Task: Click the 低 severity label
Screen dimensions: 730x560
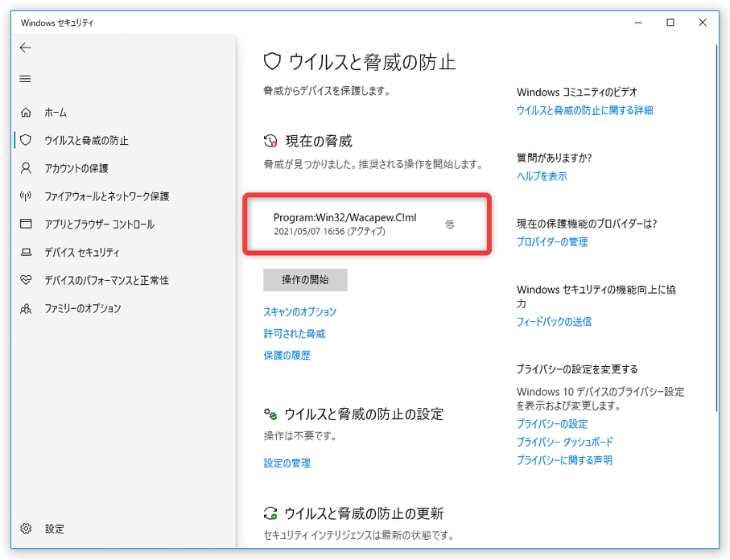Action: pyautogui.click(x=449, y=224)
